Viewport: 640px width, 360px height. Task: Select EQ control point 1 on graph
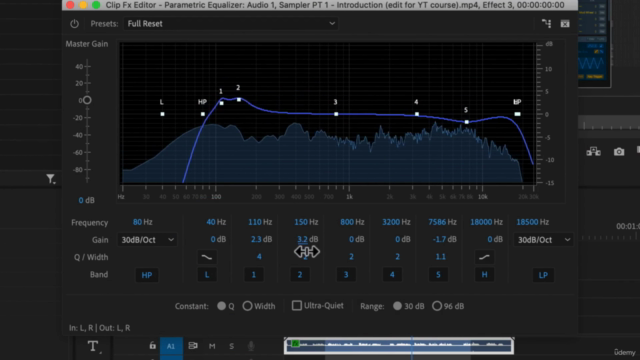point(222,103)
